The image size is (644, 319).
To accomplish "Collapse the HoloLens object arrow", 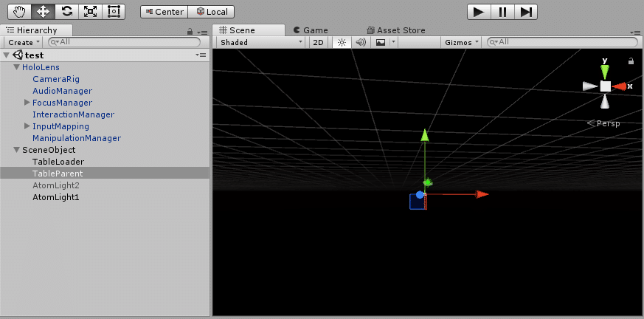I will pyautogui.click(x=17, y=67).
